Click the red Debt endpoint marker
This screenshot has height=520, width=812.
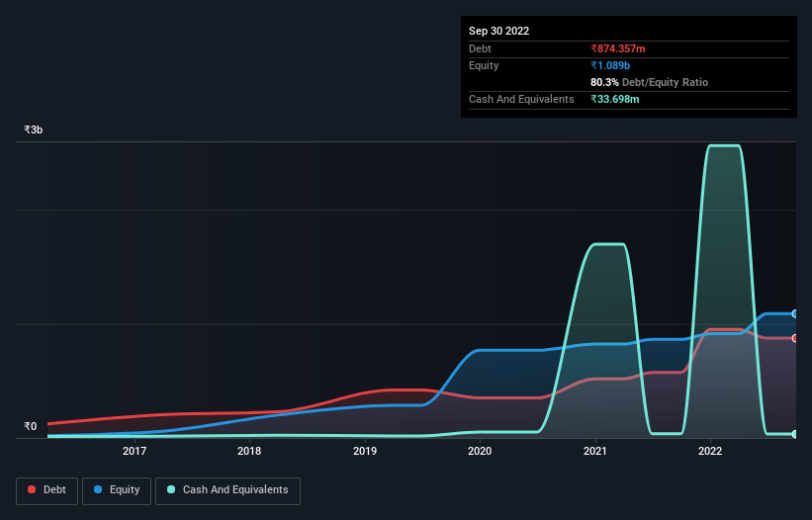pyautogui.click(x=795, y=338)
